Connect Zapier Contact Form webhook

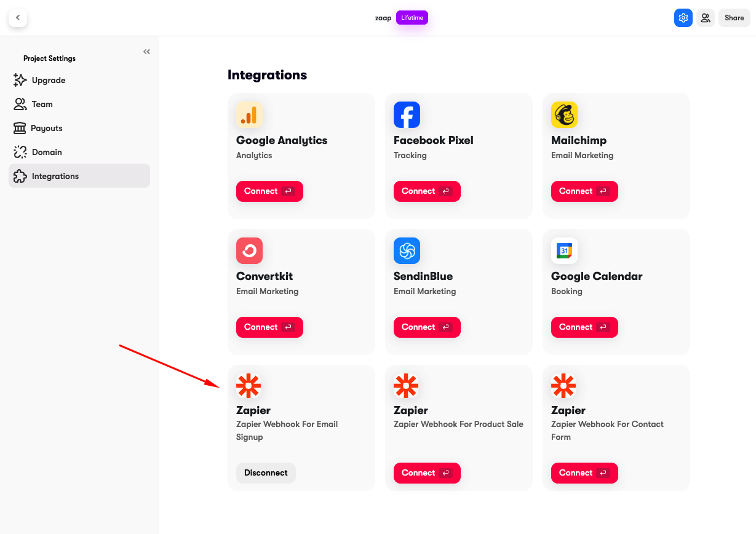point(584,472)
